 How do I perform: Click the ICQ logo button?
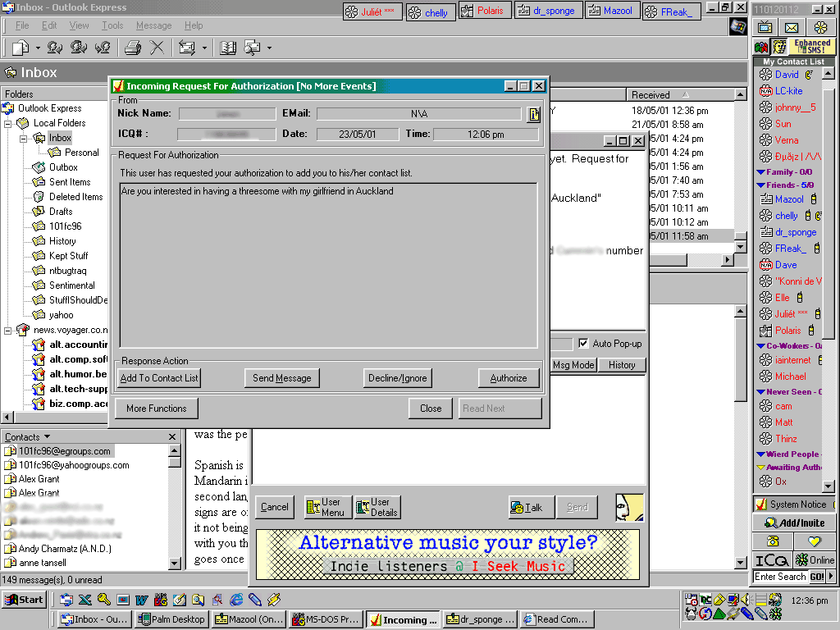(772, 559)
